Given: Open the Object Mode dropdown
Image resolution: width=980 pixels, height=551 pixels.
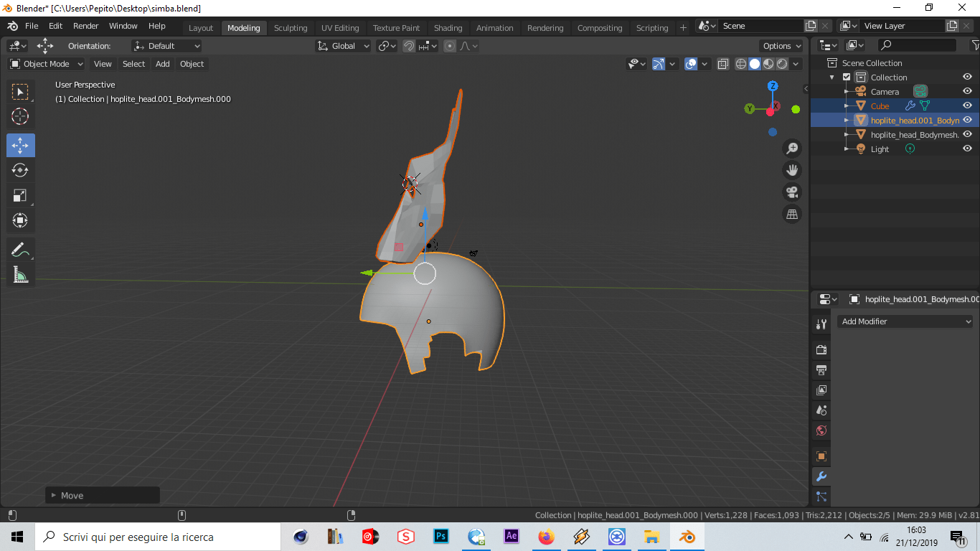Looking at the screenshot, I should click(47, 64).
